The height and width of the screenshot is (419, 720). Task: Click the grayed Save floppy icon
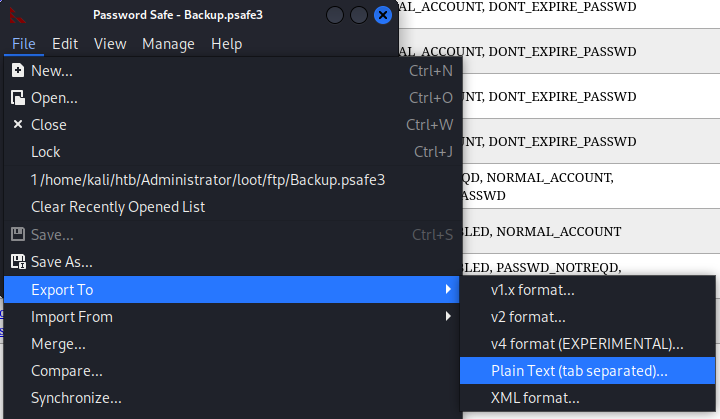coord(18,234)
